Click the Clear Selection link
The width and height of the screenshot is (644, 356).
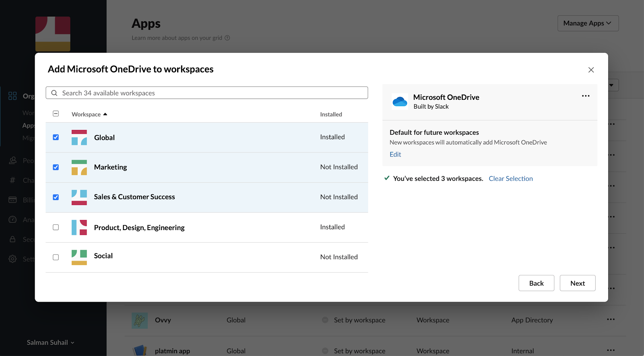(510, 179)
